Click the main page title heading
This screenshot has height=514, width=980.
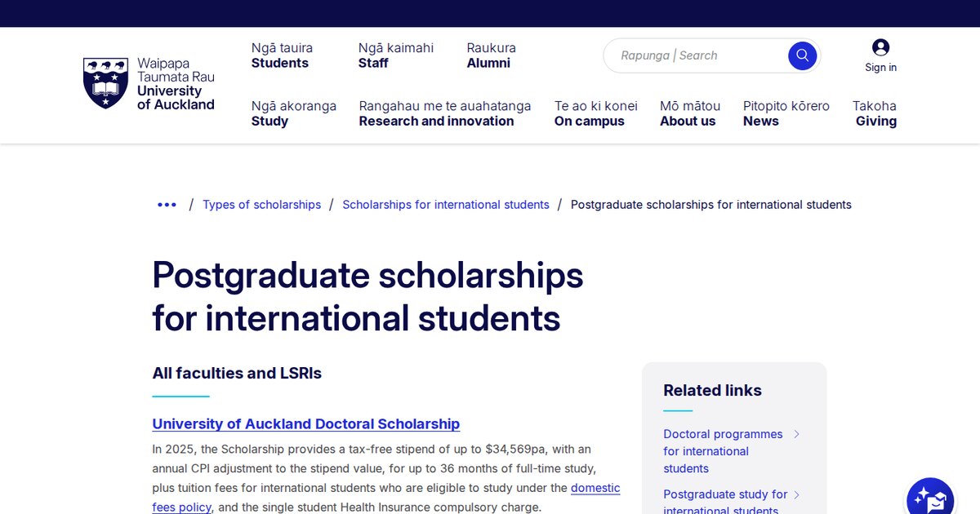[367, 297]
